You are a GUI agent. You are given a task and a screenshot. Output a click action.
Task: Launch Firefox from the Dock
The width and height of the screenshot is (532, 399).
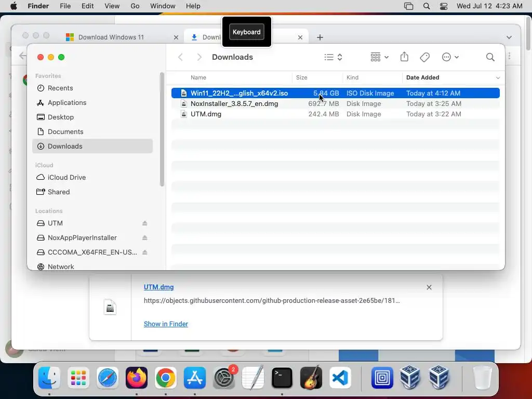[x=137, y=378]
